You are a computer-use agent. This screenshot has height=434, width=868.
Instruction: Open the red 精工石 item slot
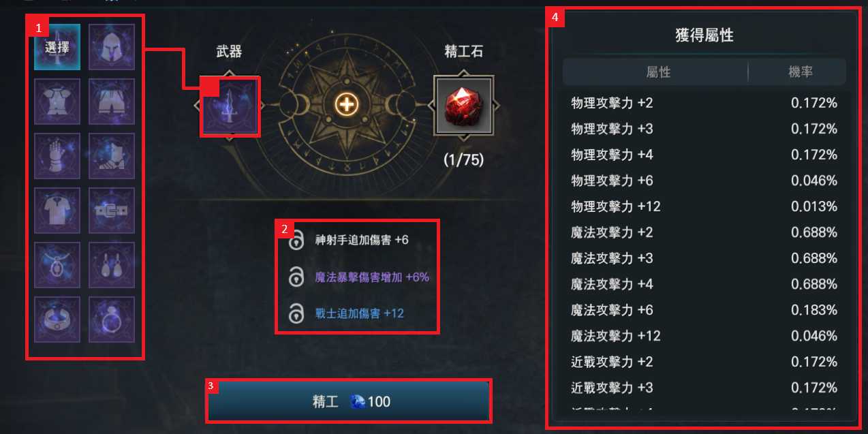[x=463, y=105]
